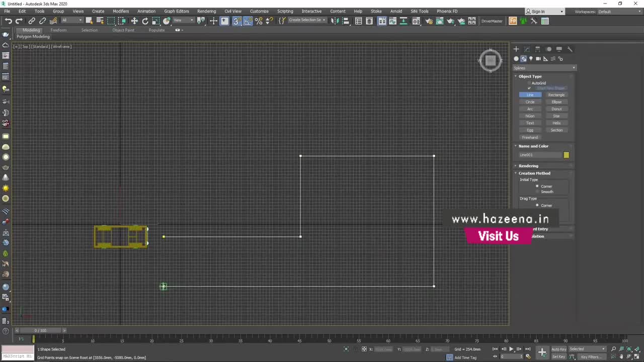
Task: Click the Donut shape button
Action: 556,109
